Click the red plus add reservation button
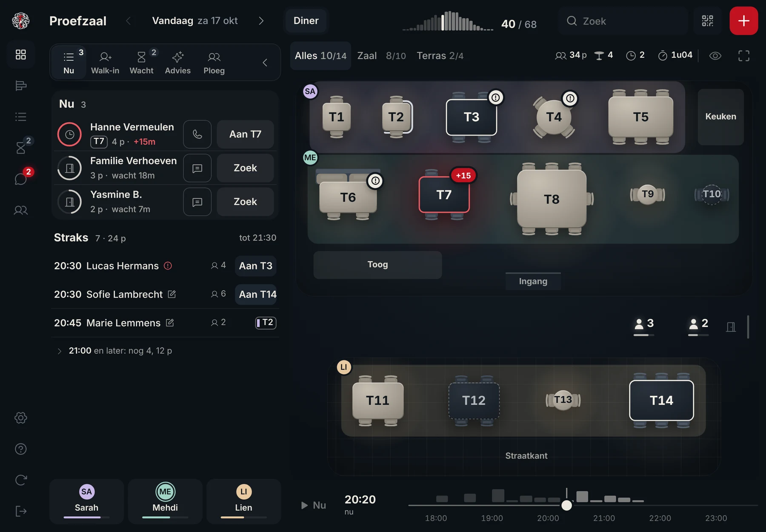This screenshot has height=532, width=766. (743, 21)
